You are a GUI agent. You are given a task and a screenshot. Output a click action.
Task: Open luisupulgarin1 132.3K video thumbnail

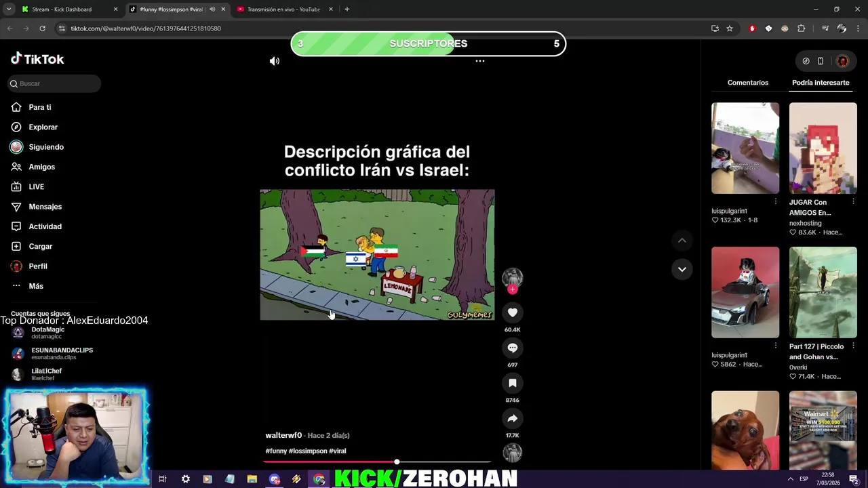pos(745,148)
